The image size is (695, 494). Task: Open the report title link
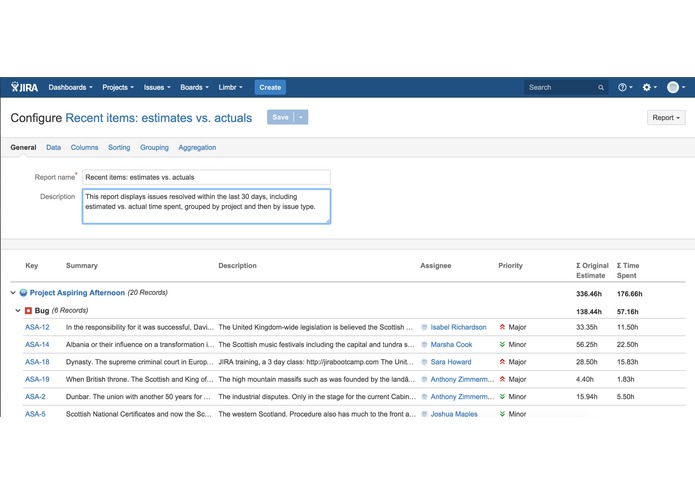coord(159,118)
